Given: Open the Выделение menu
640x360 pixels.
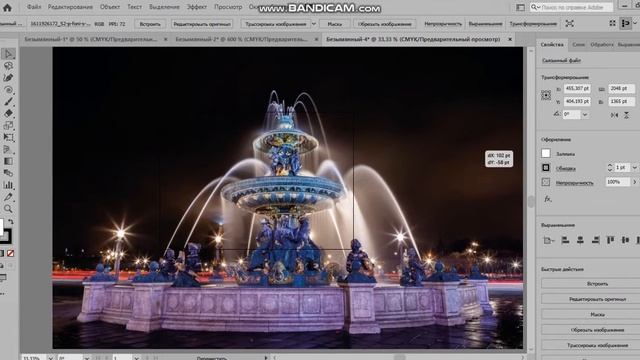Looking at the screenshot, I should 164,7.
